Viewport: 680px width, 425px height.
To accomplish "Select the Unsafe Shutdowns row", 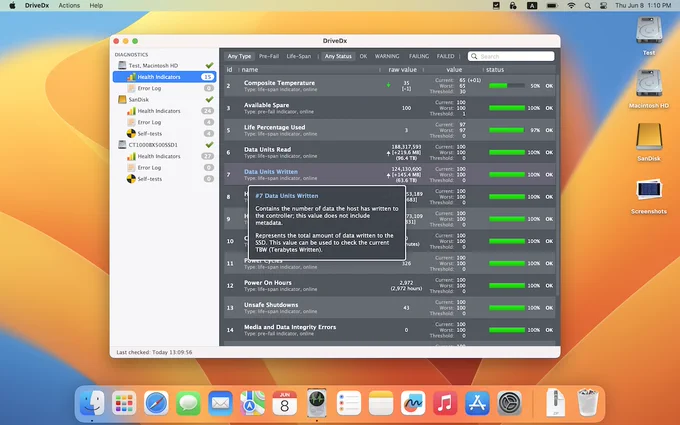I will click(x=389, y=307).
